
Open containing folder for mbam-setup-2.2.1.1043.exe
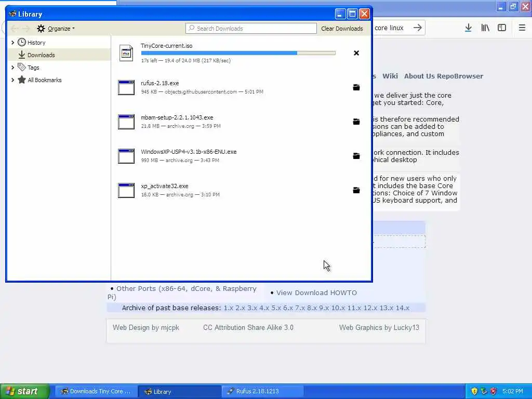(356, 122)
